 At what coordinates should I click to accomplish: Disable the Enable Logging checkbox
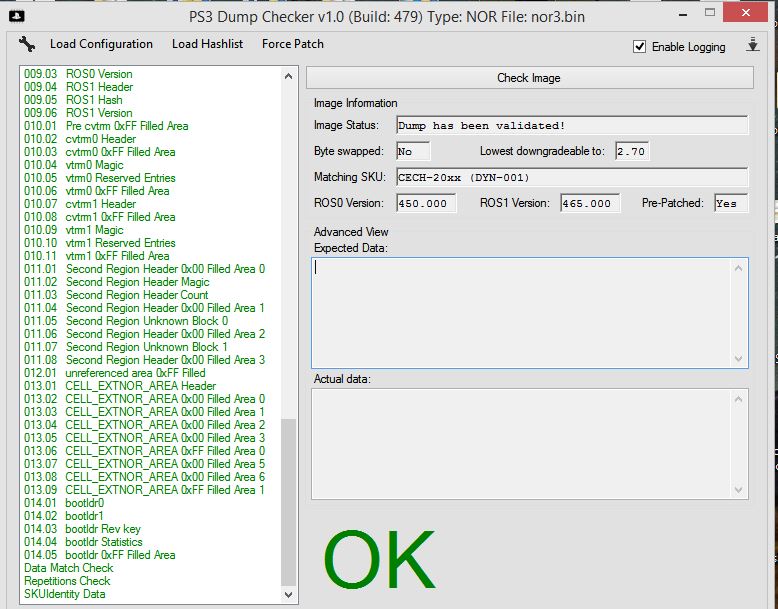639,47
